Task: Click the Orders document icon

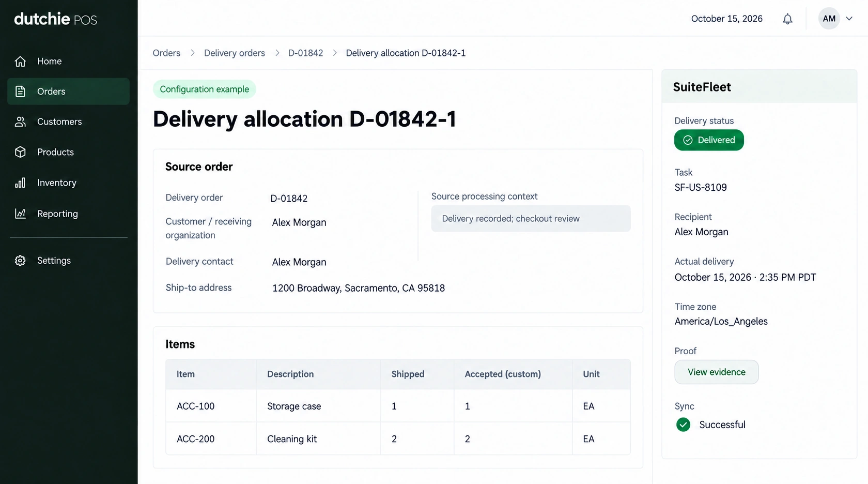Action: 20,92
